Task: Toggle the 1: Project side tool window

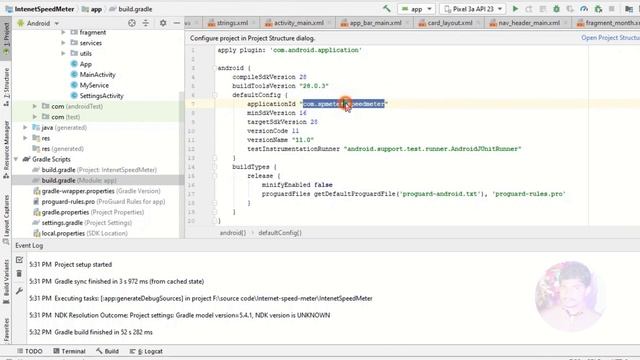Action: (6, 39)
